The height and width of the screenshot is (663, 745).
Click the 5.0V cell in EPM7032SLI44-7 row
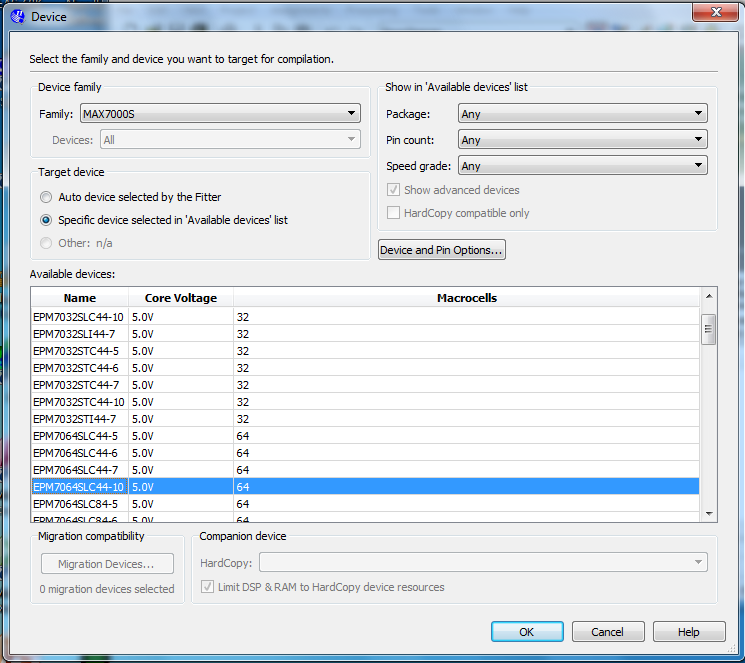[181, 334]
